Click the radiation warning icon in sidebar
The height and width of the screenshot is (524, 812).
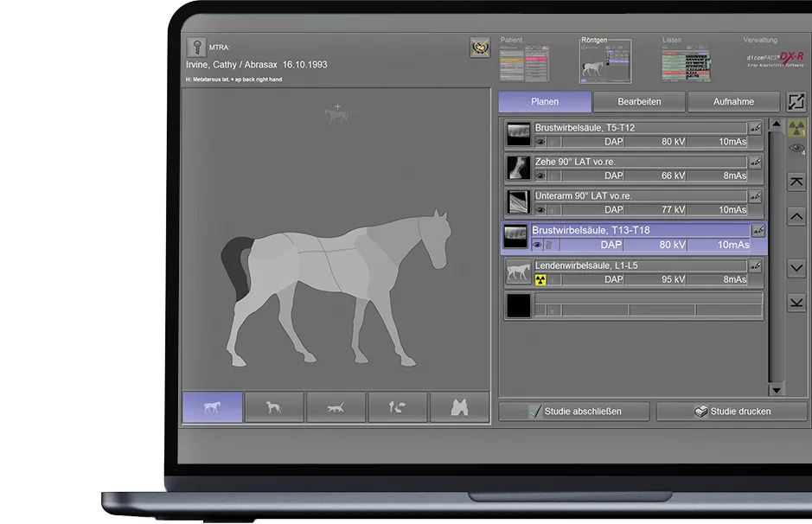click(x=796, y=129)
